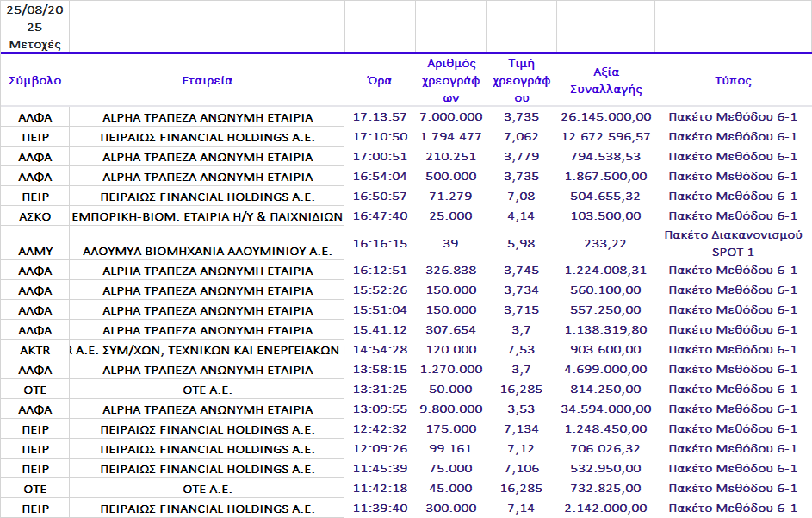Select quantity cell 7.000.000
Viewport: 812px width, 518px height.
tap(450, 117)
